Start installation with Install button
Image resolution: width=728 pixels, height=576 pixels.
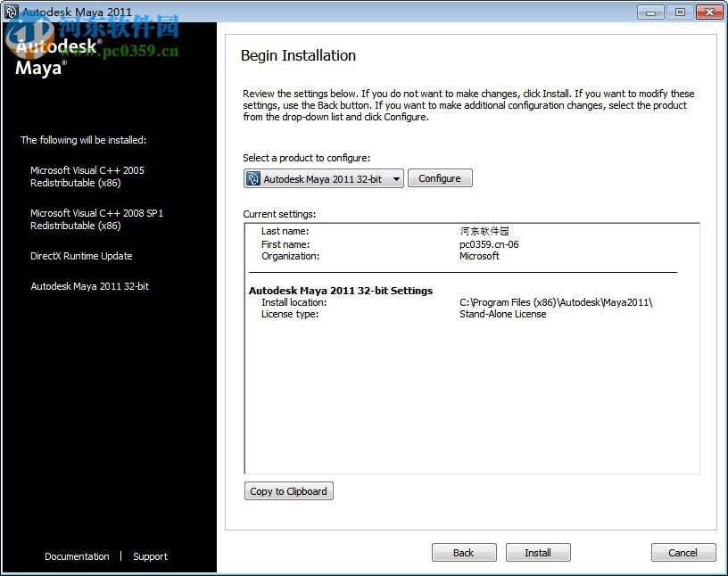click(x=538, y=553)
